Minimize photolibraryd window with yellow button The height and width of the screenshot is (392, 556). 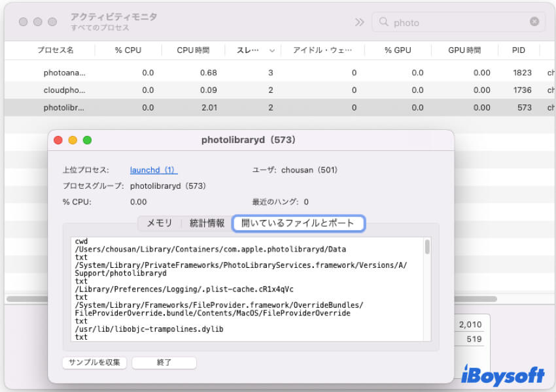[x=73, y=140]
